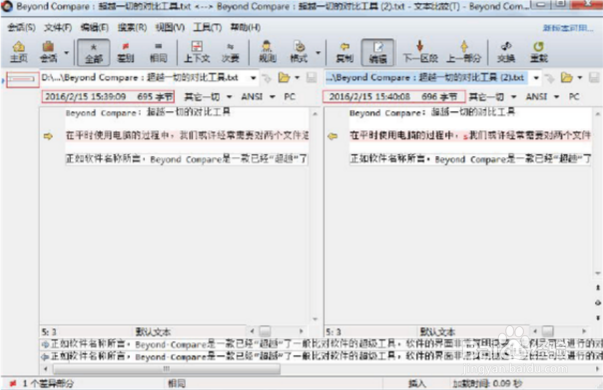Open the 主页 home view
The width and height of the screenshot is (603, 390).
coord(18,52)
